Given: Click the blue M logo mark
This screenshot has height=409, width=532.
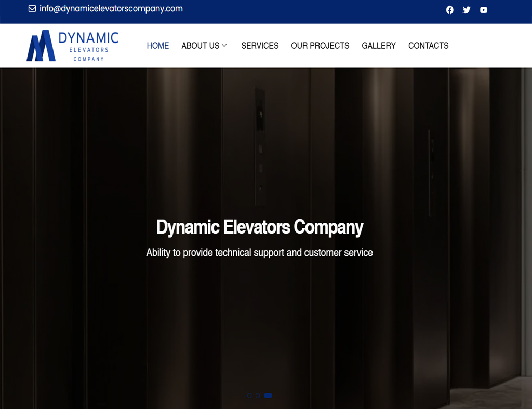Looking at the screenshot, I should click(41, 45).
